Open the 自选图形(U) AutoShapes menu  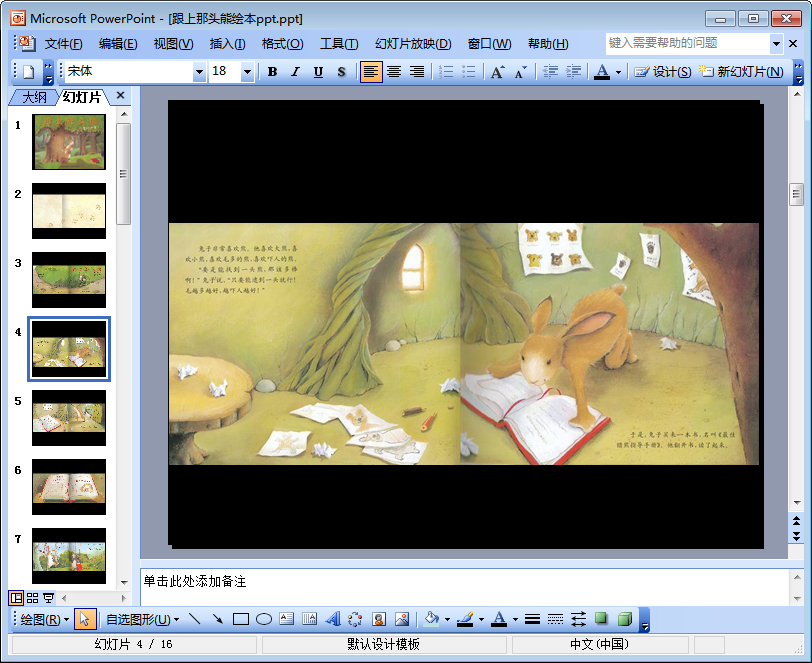pyautogui.click(x=142, y=619)
